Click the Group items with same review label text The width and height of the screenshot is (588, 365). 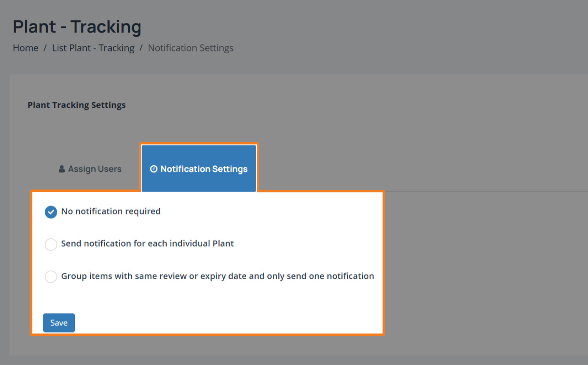click(217, 276)
